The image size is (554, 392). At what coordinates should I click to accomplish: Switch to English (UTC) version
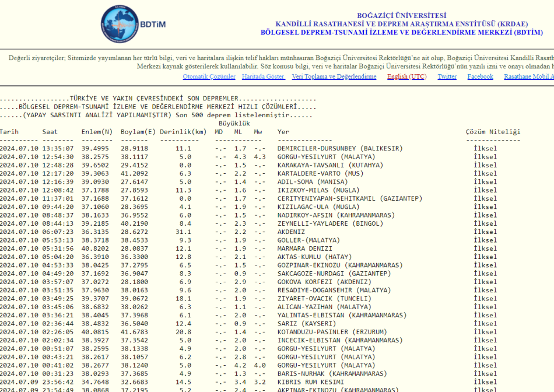(406, 77)
